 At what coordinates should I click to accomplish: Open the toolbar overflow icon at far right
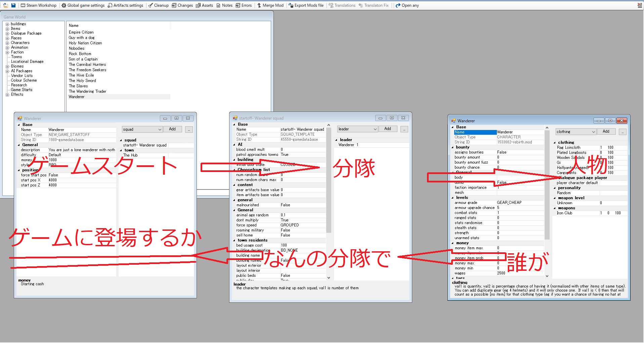coord(640,5)
